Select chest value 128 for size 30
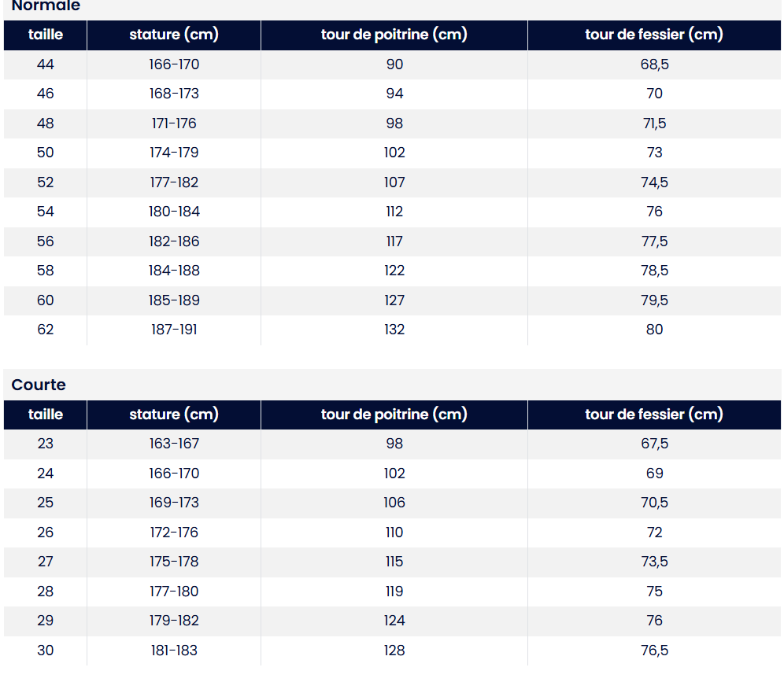 coord(394,651)
